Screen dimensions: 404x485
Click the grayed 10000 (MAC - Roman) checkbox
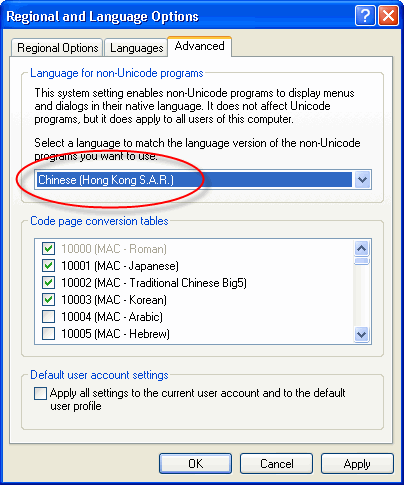point(48,249)
